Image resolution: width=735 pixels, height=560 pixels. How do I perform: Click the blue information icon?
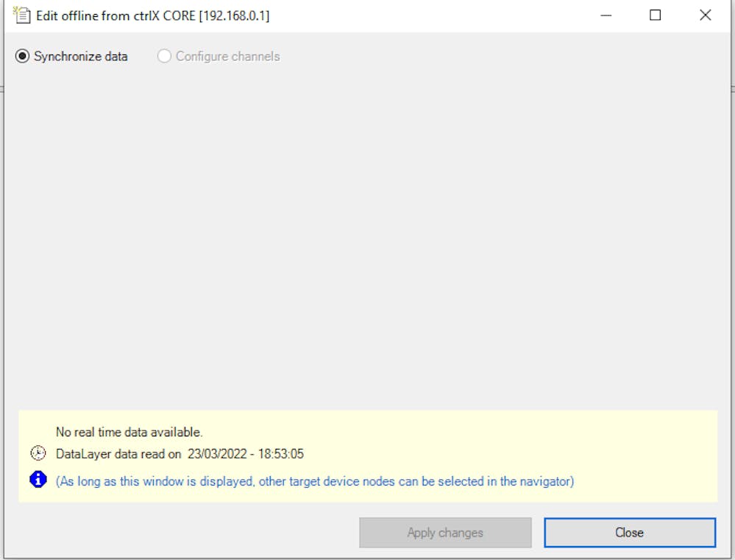[38, 481]
